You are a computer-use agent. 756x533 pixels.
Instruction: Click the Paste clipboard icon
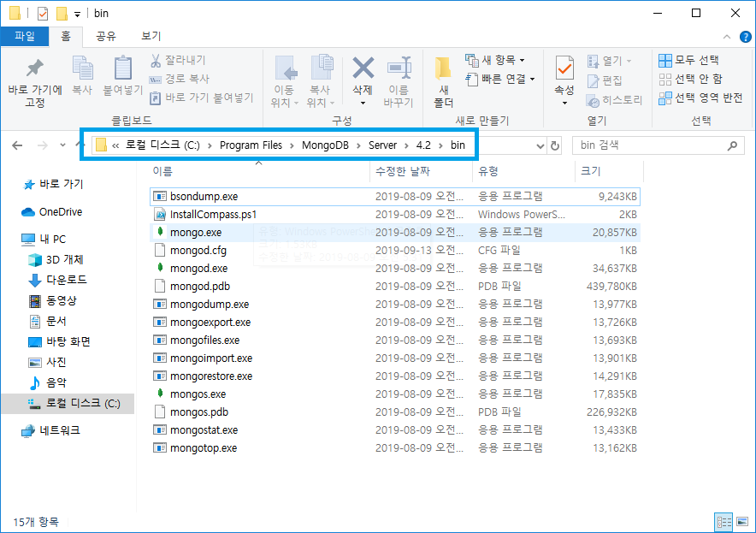click(123, 68)
